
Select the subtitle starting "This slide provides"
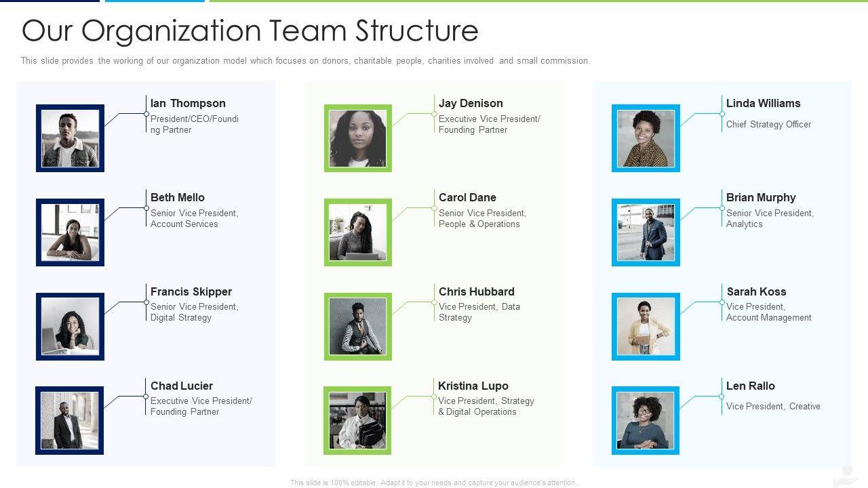click(x=305, y=60)
